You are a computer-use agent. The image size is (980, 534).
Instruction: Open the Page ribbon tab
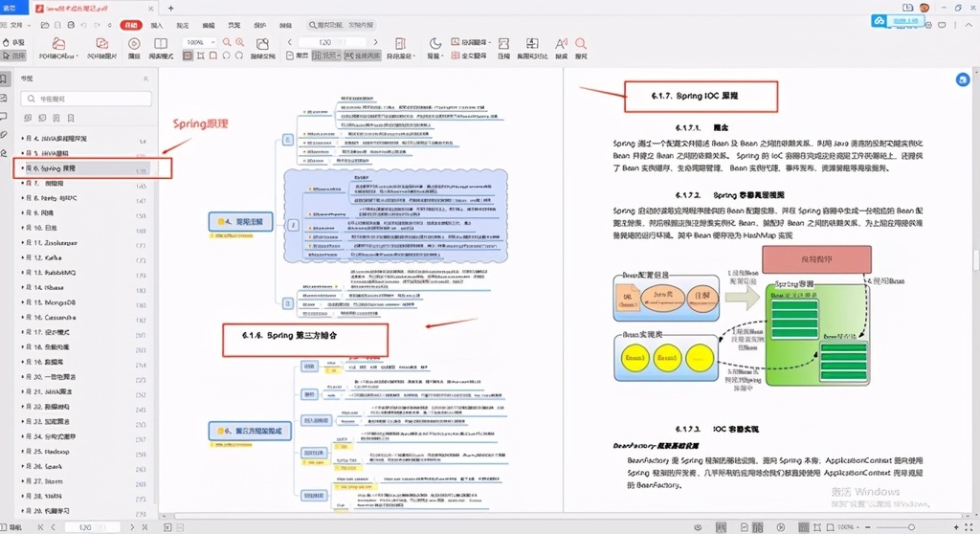[234, 25]
